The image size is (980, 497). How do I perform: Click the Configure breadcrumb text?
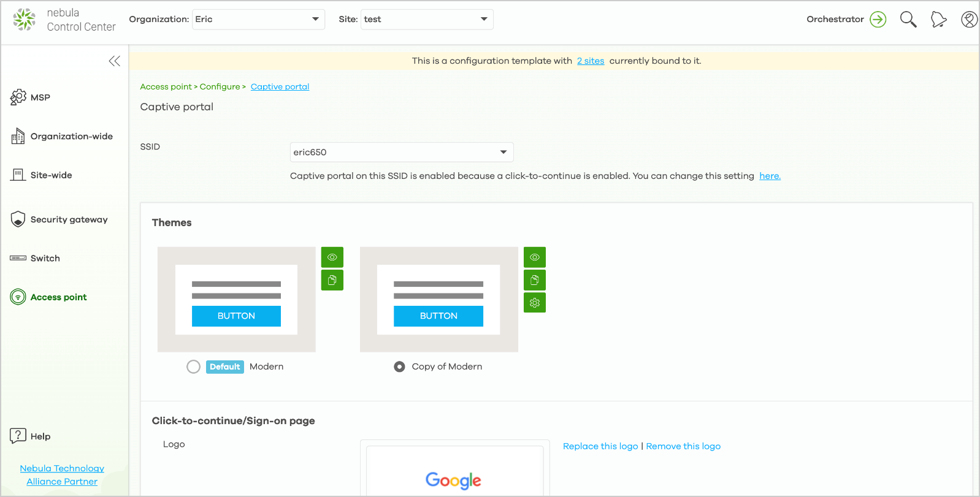pyautogui.click(x=220, y=86)
